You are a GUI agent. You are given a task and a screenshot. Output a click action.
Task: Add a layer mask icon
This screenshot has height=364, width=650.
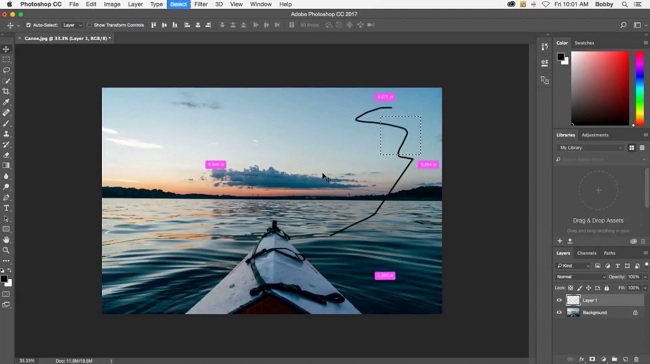click(592, 359)
